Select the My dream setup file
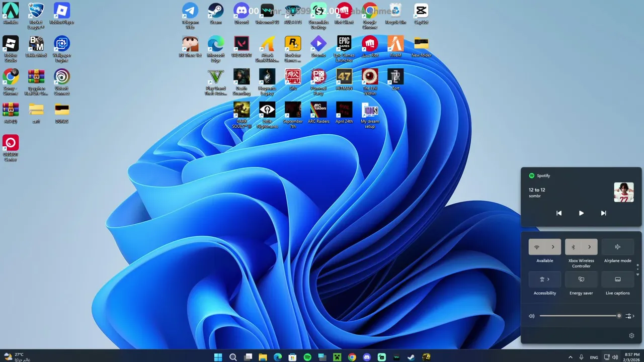 [x=370, y=115]
